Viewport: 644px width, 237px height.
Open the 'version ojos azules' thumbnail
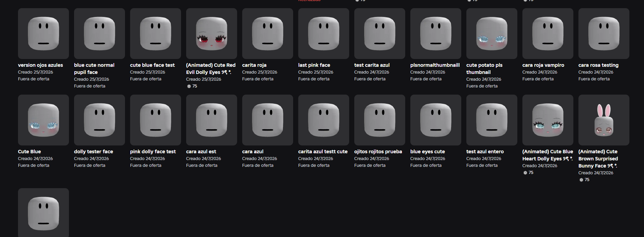pos(43,34)
